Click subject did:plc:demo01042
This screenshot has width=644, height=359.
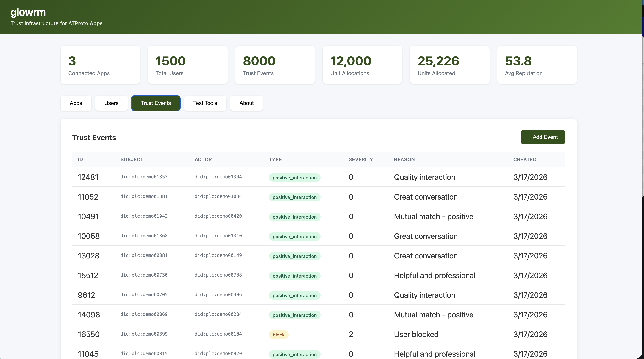pyautogui.click(x=144, y=216)
